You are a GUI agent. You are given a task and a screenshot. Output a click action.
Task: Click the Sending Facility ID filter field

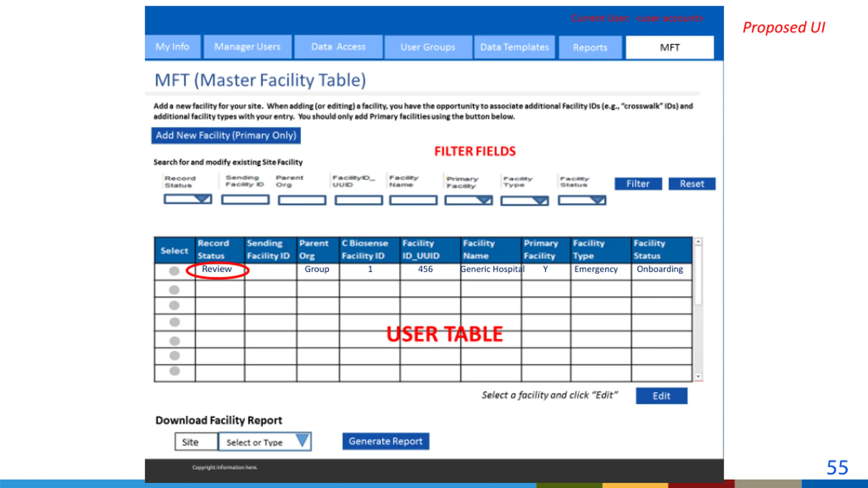[x=245, y=200]
